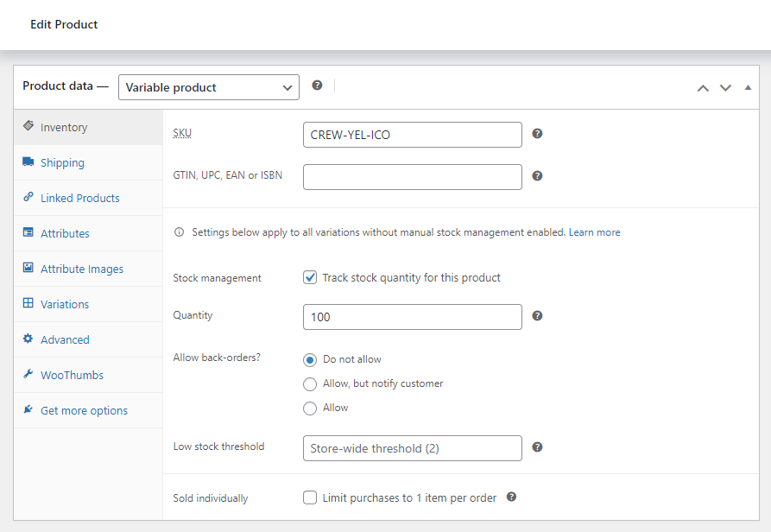
Task: Uncheck Track stock quantity for this product
Action: (x=310, y=277)
